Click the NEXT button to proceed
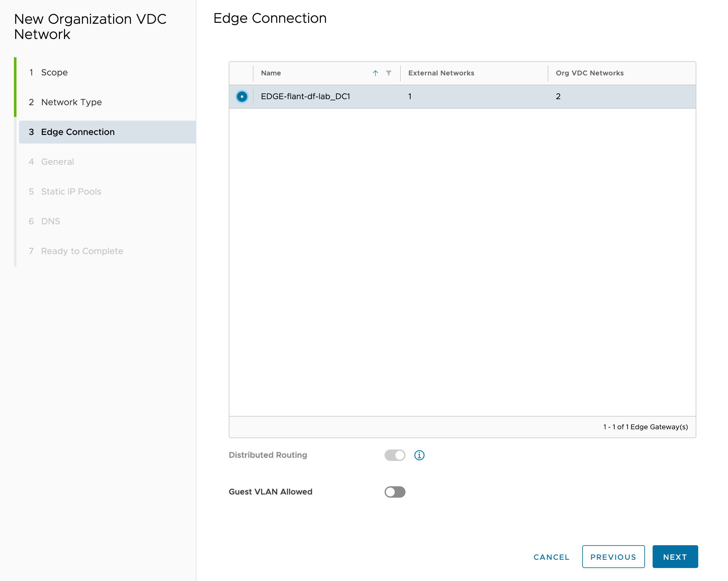 pyautogui.click(x=676, y=557)
